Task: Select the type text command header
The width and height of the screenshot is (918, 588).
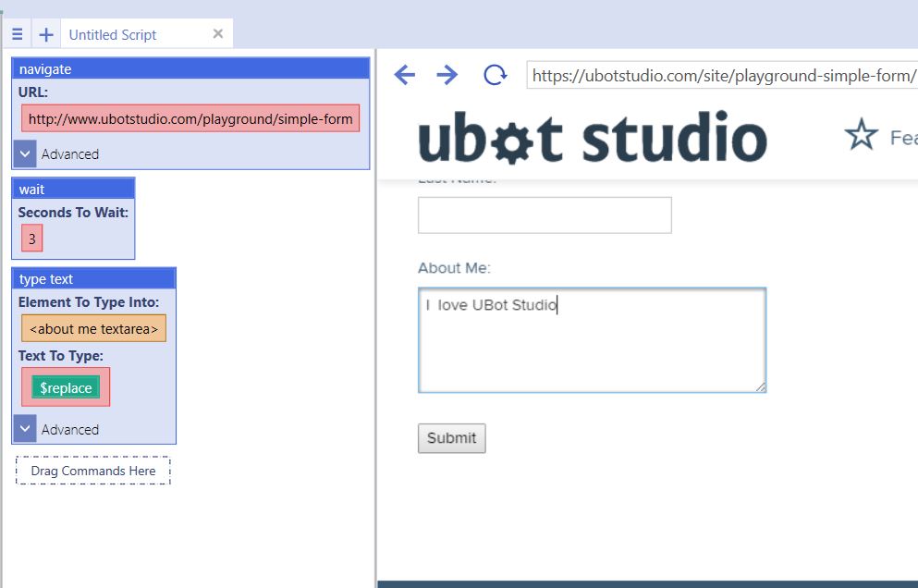Action: 93,279
